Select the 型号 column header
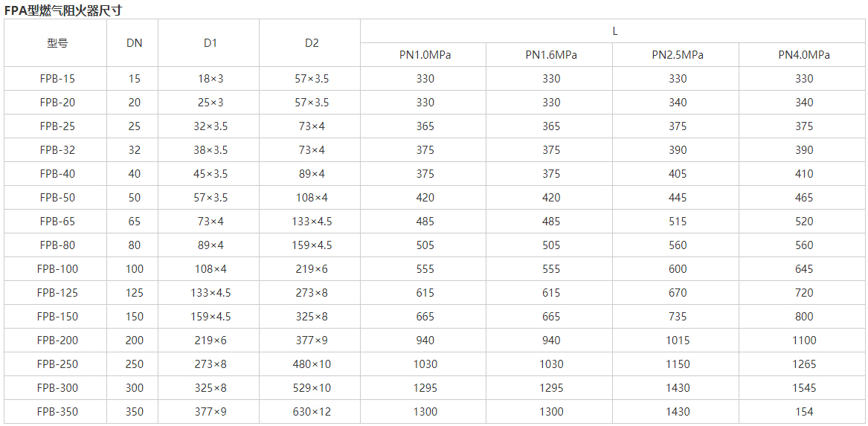 pos(57,43)
